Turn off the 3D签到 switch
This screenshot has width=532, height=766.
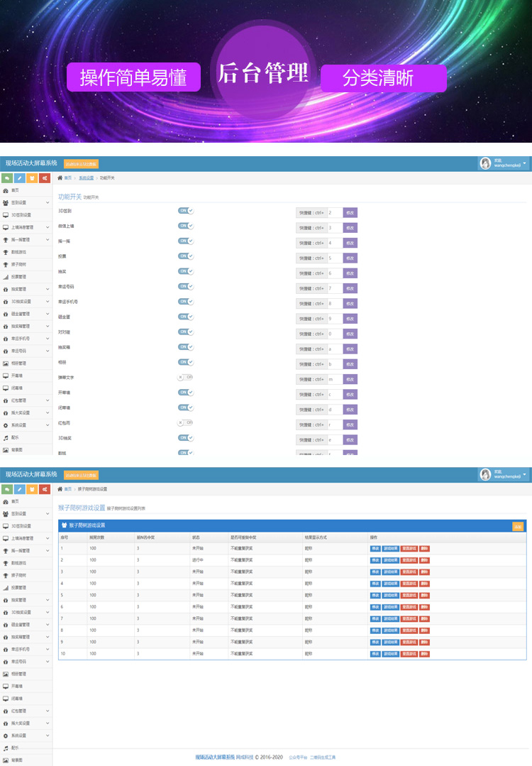pyautogui.click(x=185, y=211)
